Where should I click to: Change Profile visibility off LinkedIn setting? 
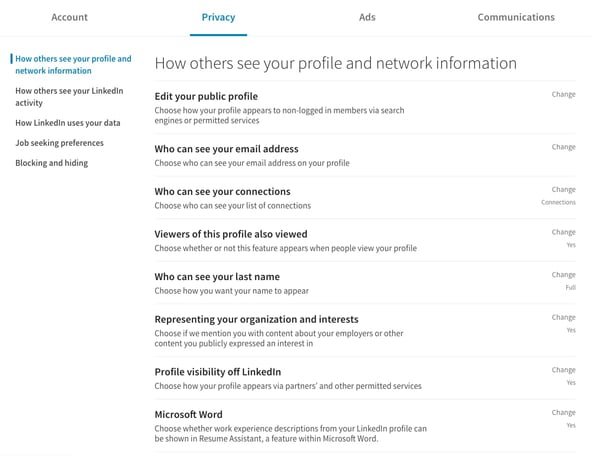coord(563,370)
